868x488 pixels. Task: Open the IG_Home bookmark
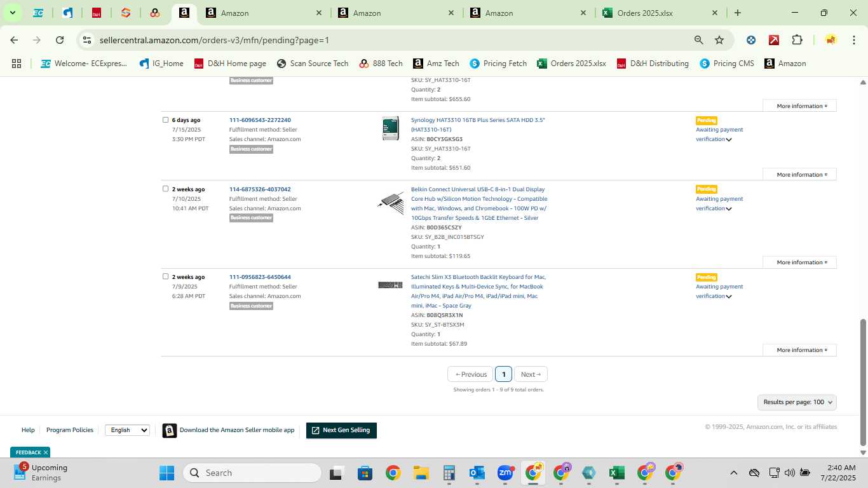point(161,64)
